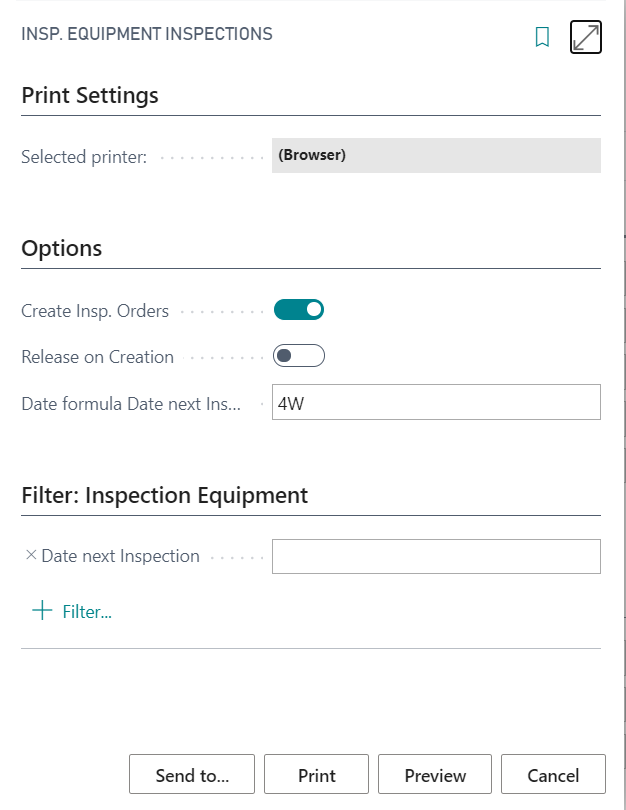
Task: Click the Date next Inspection filter input
Action: [436, 556]
